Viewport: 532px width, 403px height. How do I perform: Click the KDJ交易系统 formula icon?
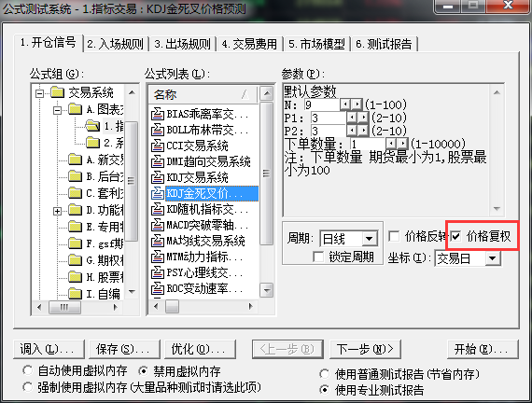158,177
